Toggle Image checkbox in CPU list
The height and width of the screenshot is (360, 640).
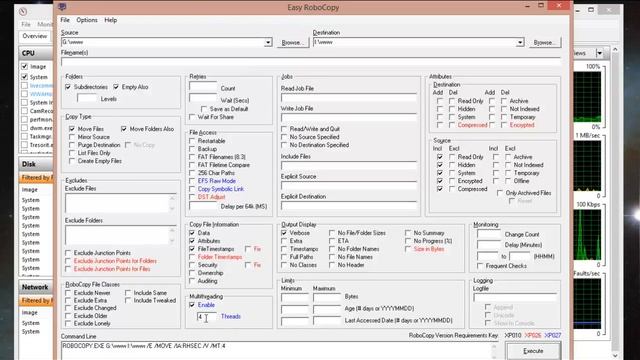tap(24, 67)
